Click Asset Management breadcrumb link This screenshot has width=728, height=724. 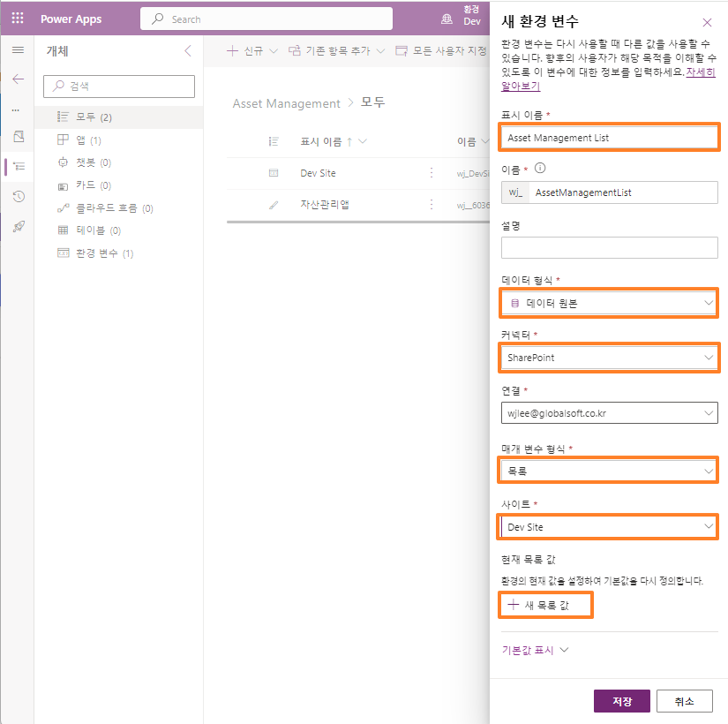286,103
